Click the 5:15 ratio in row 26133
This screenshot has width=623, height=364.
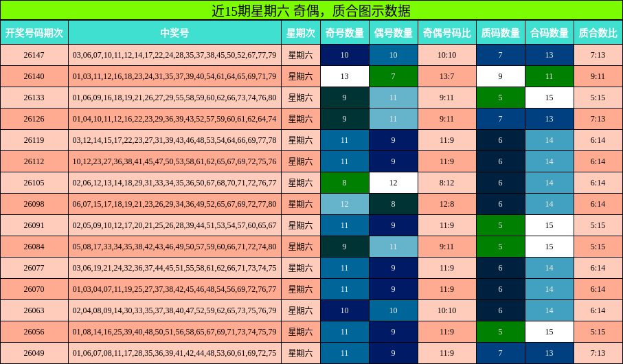point(598,98)
